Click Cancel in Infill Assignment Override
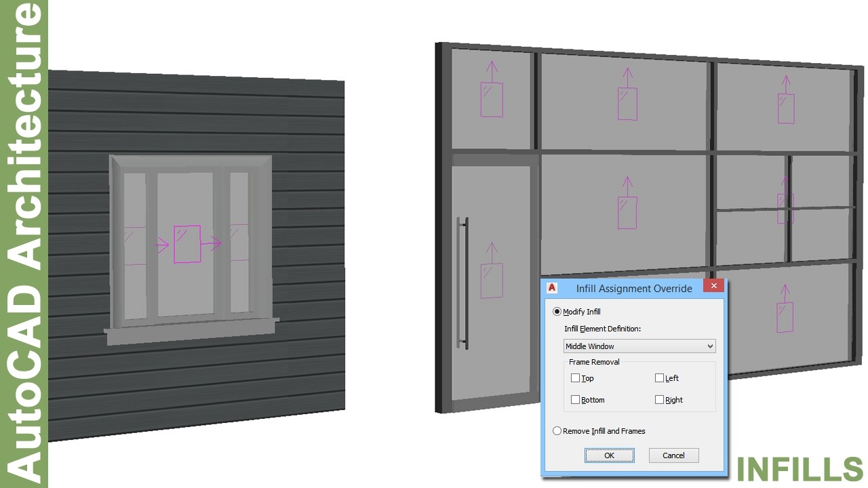 [673, 455]
